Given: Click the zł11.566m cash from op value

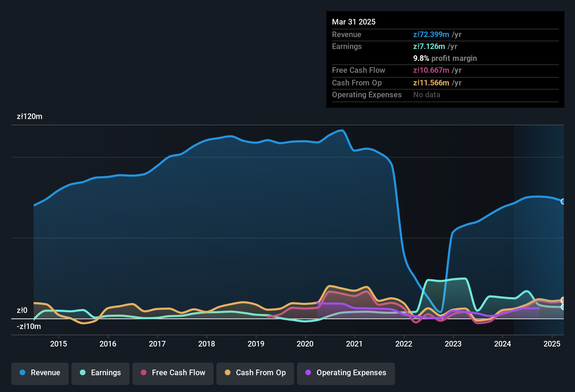Looking at the screenshot, I should pyautogui.click(x=431, y=83).
